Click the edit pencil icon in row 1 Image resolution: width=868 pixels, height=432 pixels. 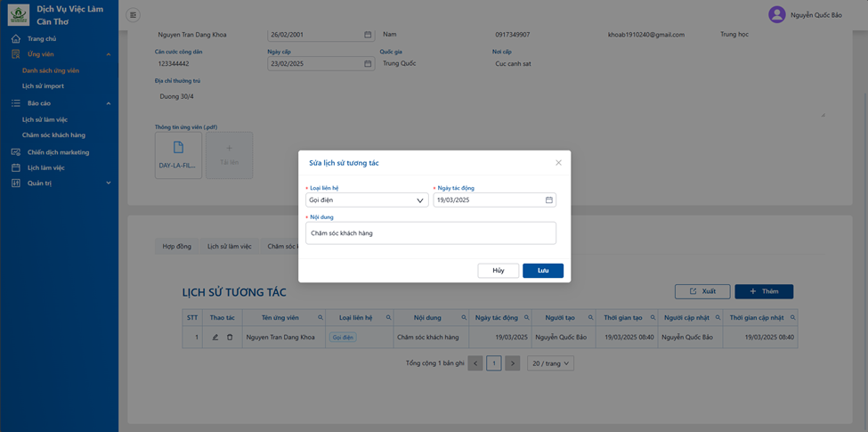(x=215, y=337)
